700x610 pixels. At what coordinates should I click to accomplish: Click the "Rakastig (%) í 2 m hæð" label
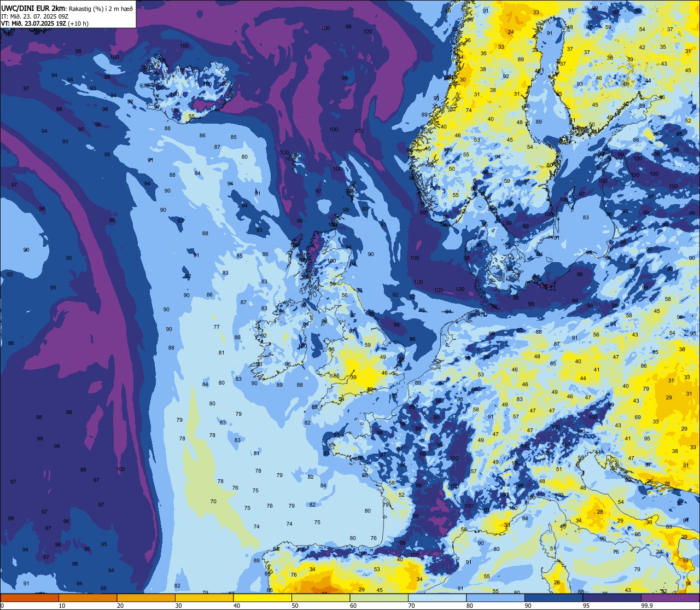(100, 8)
